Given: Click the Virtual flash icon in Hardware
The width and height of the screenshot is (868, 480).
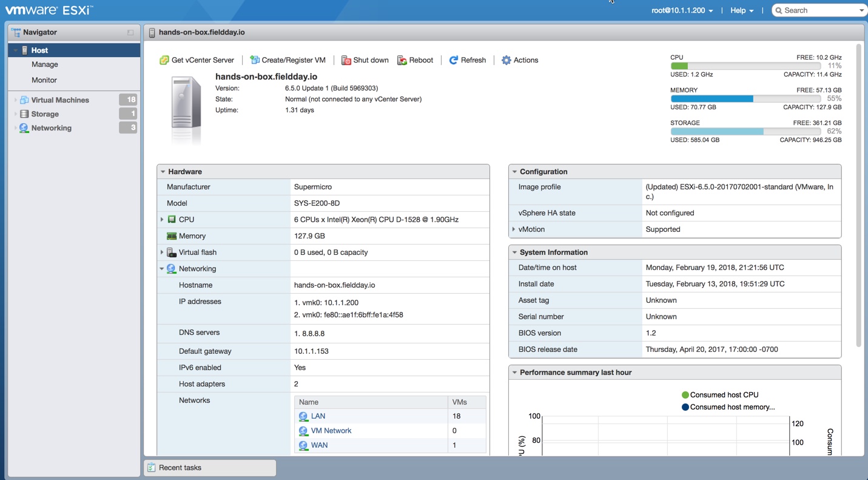Looking at the screenshot, I should point(172,252).
